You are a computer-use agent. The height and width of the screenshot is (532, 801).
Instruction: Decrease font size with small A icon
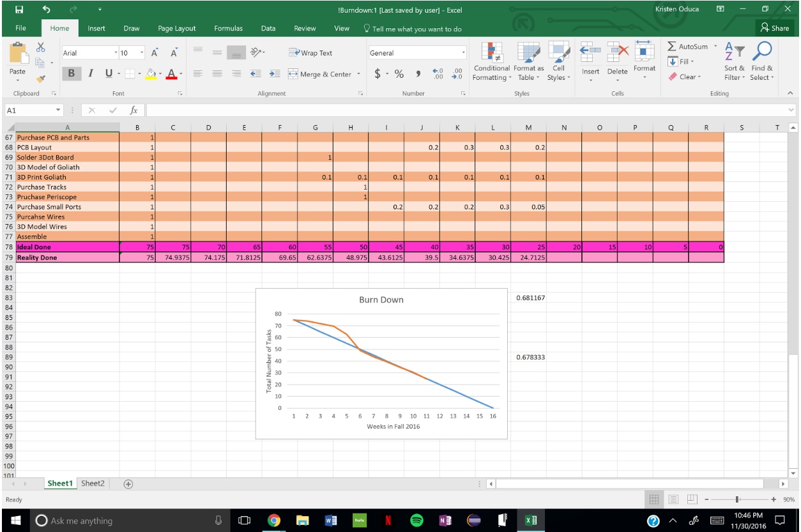[173, 53]
